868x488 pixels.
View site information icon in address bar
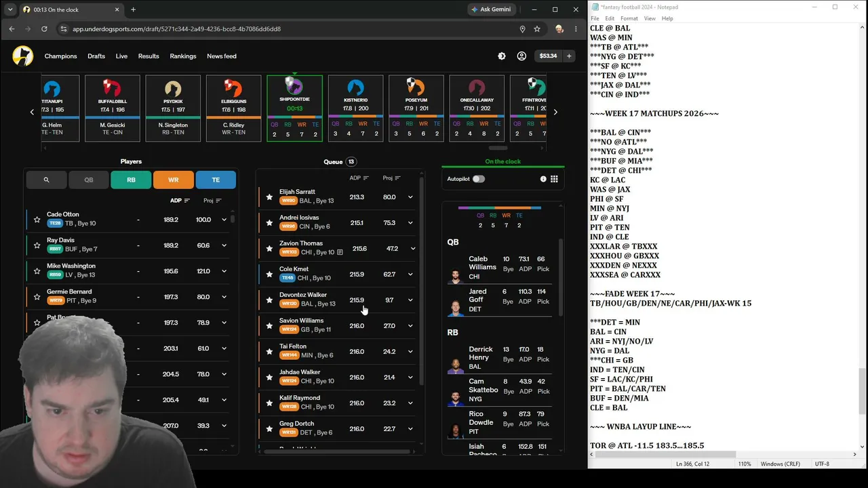pos(64,29)
